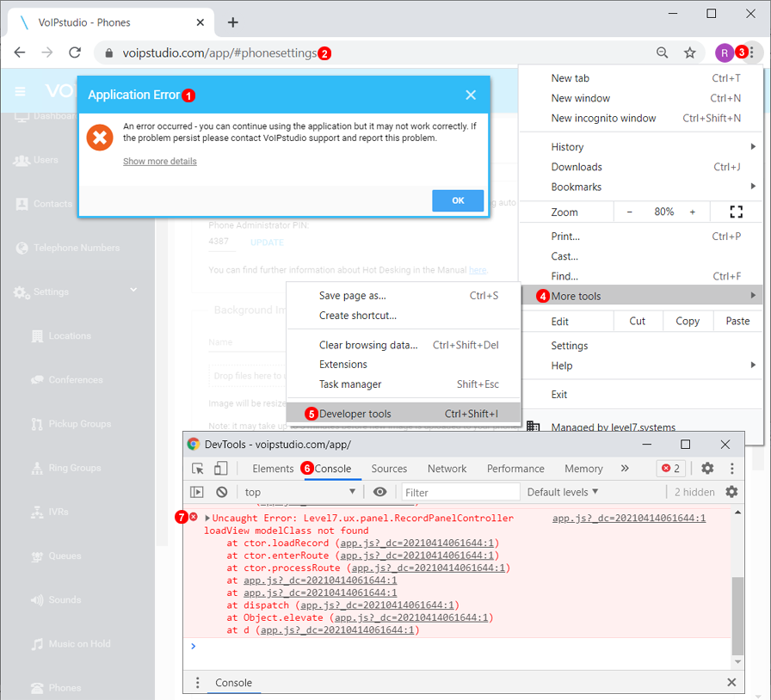
Task: Click the orange error icon in dialog
Action: (x=100, y=137)
